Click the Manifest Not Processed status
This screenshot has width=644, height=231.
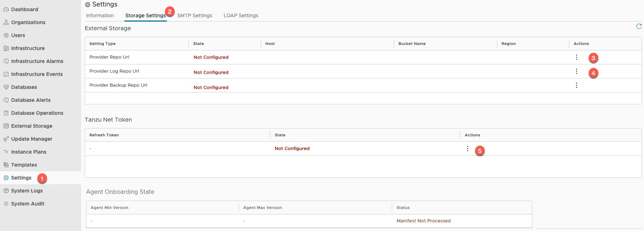[424, 221]
